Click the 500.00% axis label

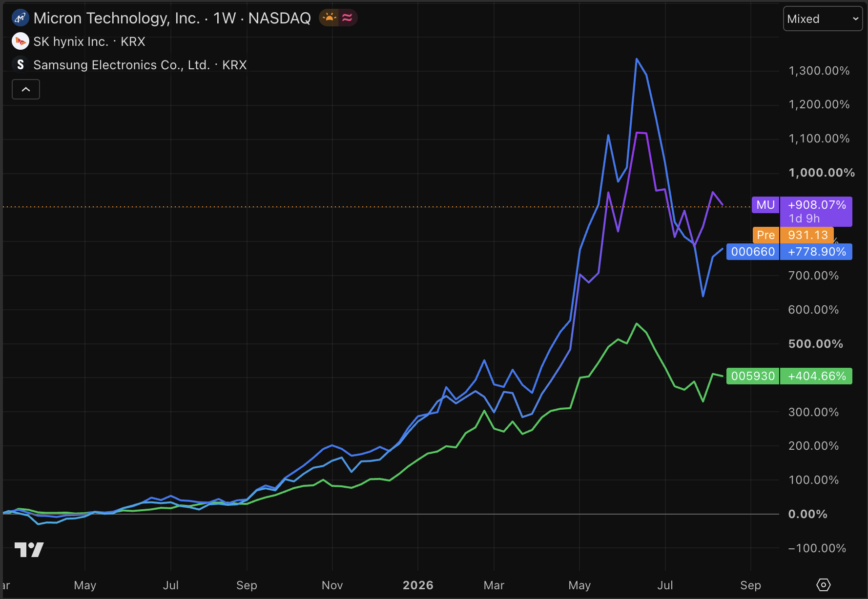tap(816, 344)
